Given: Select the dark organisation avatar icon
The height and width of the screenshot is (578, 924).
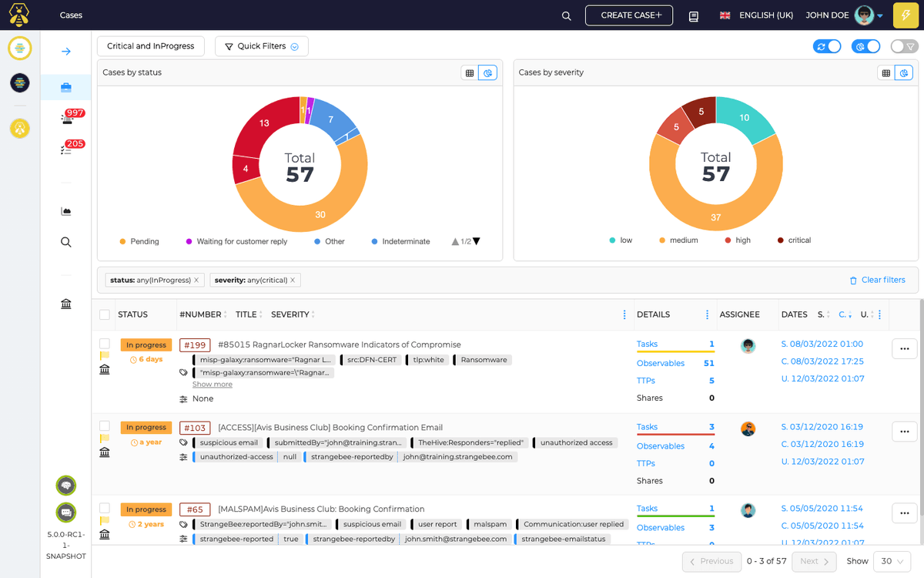Looking at the screenshot, I should 20,82.
